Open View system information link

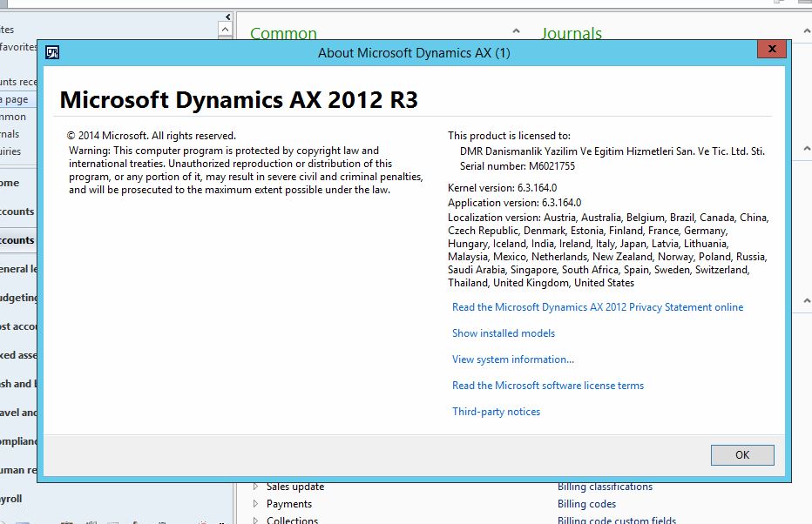[512, 359]
